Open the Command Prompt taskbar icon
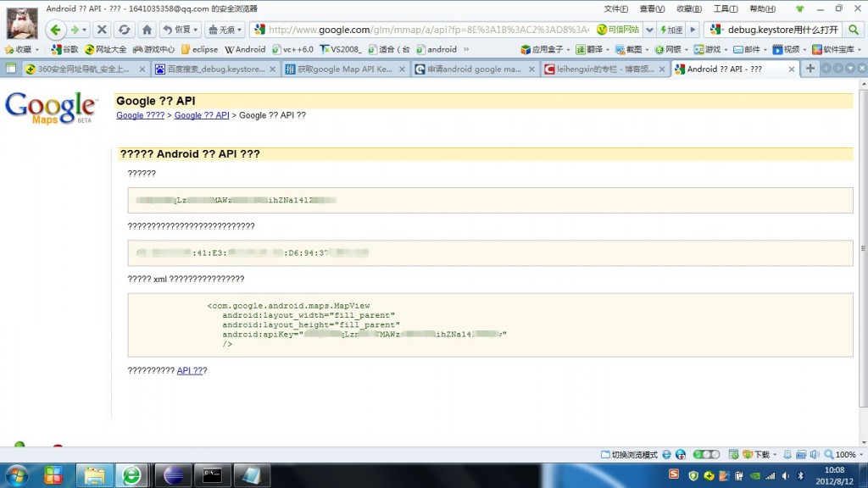 [x=212, y=475]
